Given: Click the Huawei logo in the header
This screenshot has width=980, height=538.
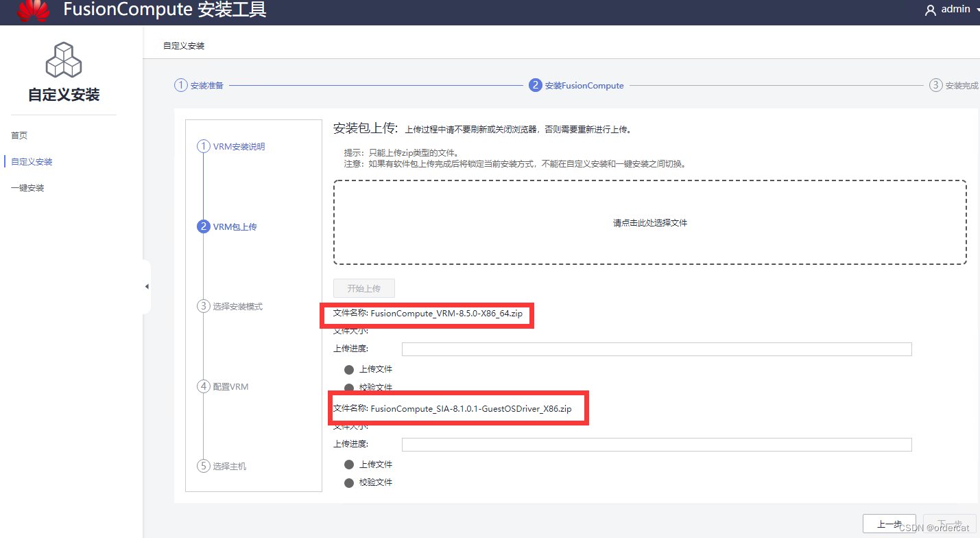Looking at the screenshot, I should pos(34,10).
